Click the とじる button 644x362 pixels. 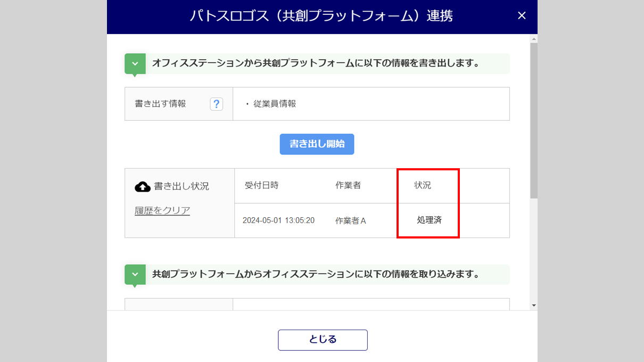click(x=323, y=340)
